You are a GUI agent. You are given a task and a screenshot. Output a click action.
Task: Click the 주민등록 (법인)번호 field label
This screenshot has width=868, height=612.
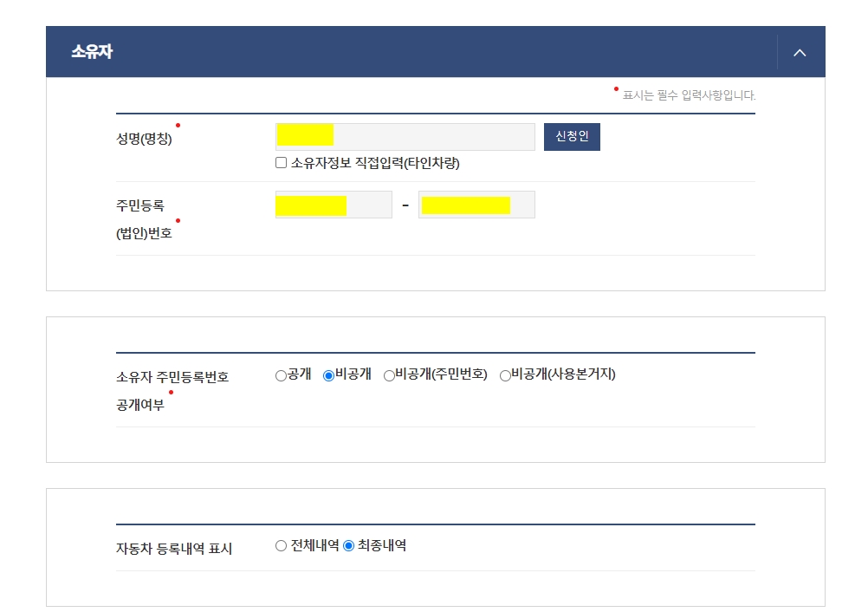pyautogui.click(x=144, y=218)
